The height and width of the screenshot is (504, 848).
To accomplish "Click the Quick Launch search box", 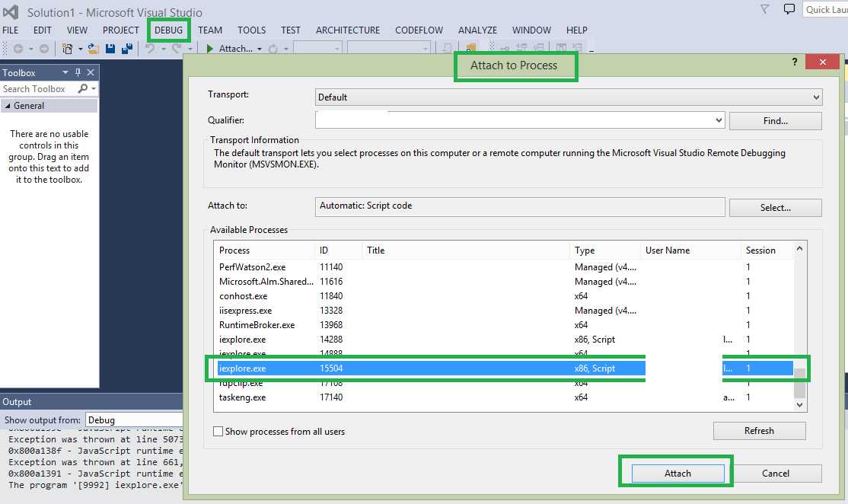I will tap(825, 10).
